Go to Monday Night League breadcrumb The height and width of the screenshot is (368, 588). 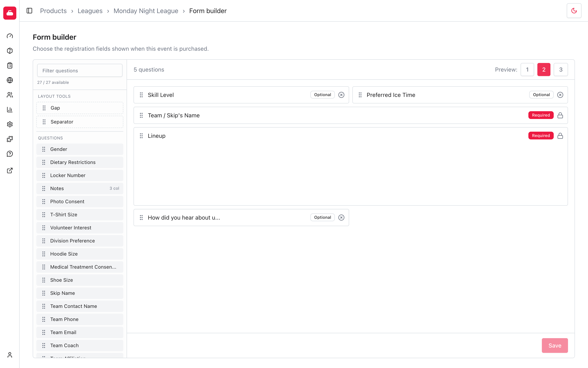tap(146, 11)
